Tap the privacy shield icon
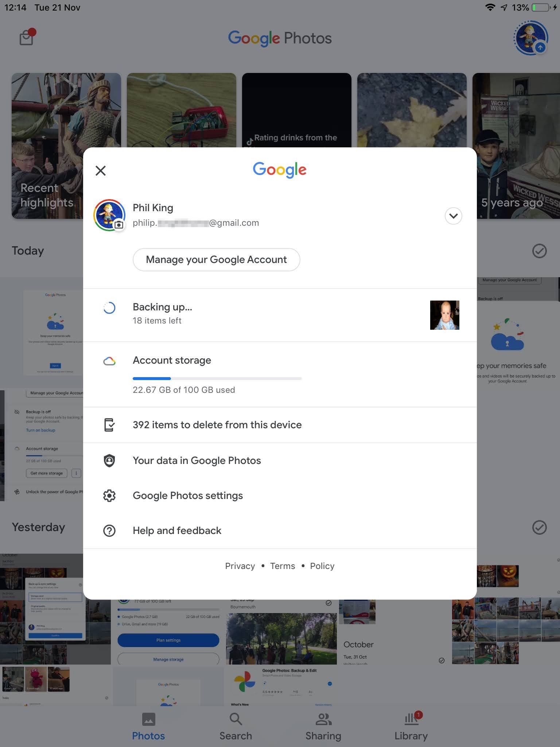Screen dimensions: 560x747 pyautogui.click(x=109, y=461)
